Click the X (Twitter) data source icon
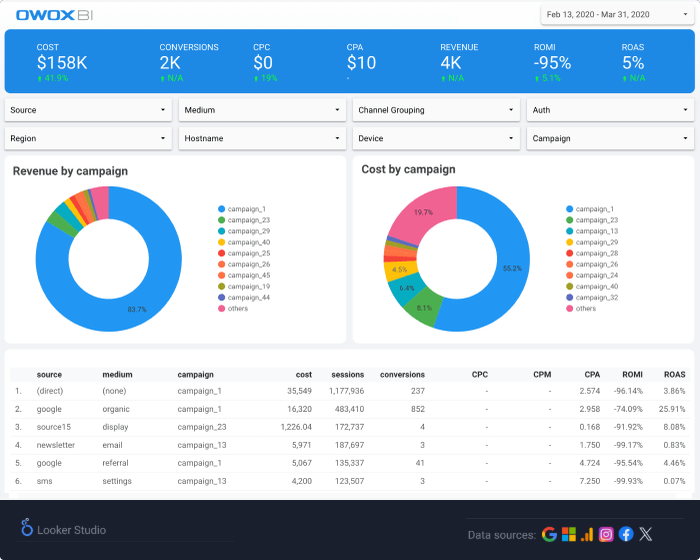700x560 pixels. [x=646, y=534]
